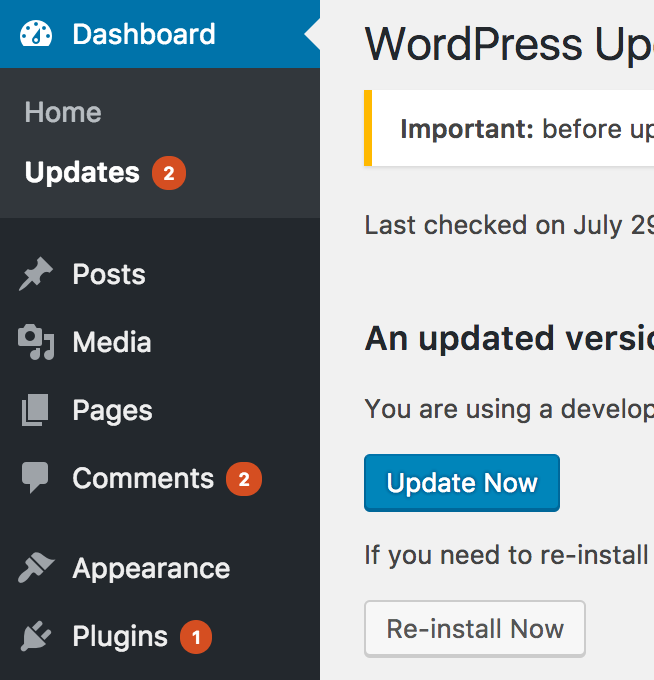This screenshot has height=680, width=654.
Task: Navigate to the Pages menu label
Action: pos(112,411)
